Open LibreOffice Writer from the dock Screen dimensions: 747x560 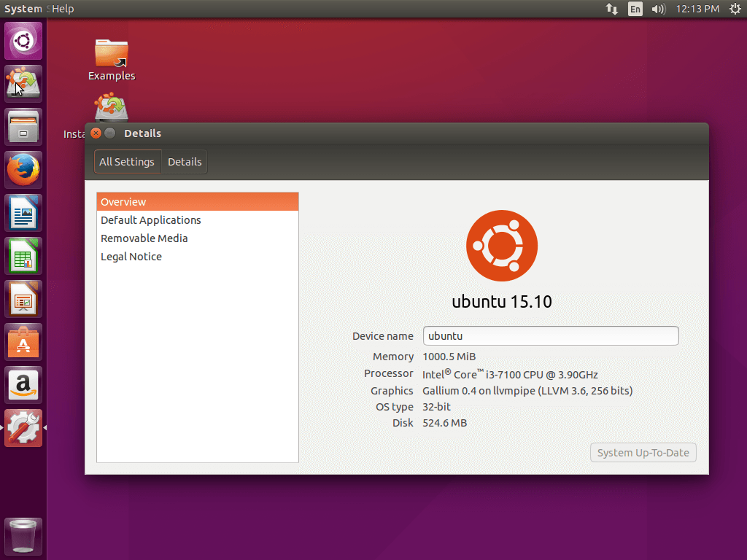coord(23,213)
